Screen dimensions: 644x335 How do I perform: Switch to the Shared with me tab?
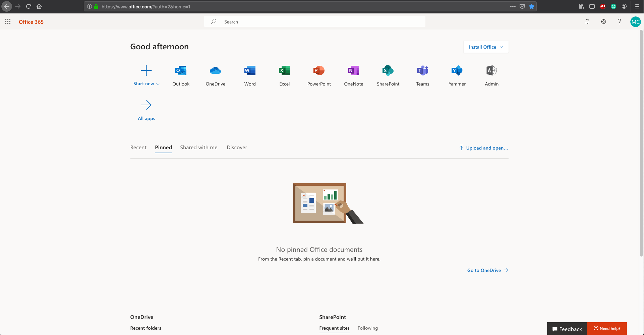(199, 148)
